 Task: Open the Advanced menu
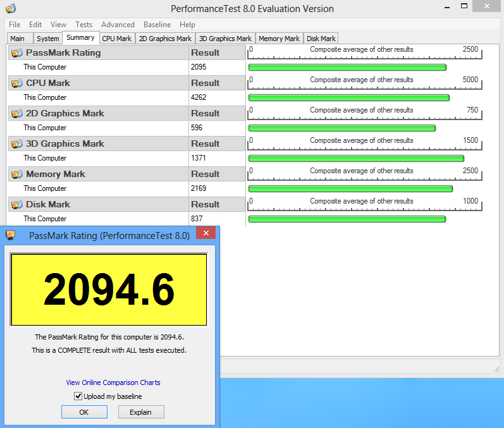point(118,25)
